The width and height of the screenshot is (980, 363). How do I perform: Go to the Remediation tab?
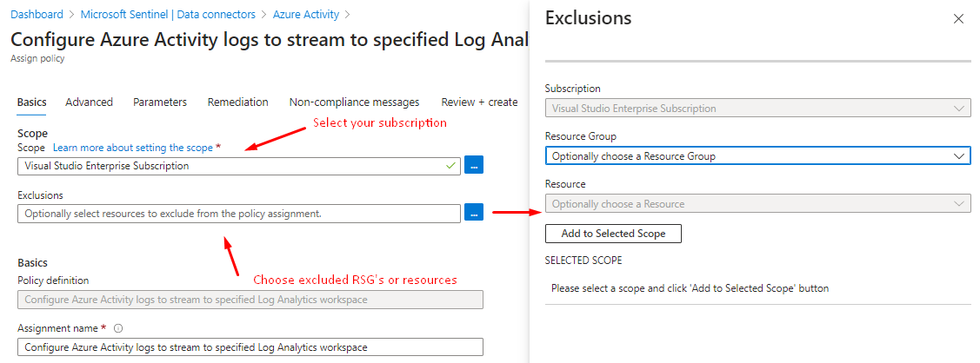[x=237, y=102]
